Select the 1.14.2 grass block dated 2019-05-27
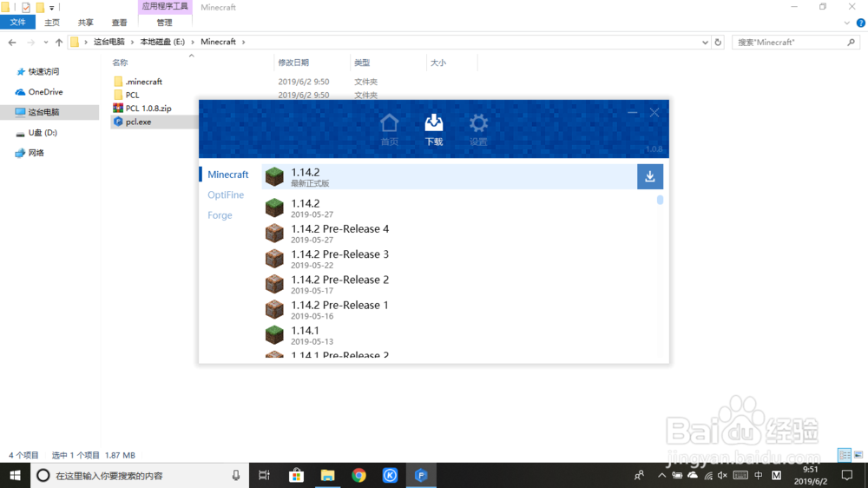The width and height of the screenshot is (868, 488). coord(274,208)
